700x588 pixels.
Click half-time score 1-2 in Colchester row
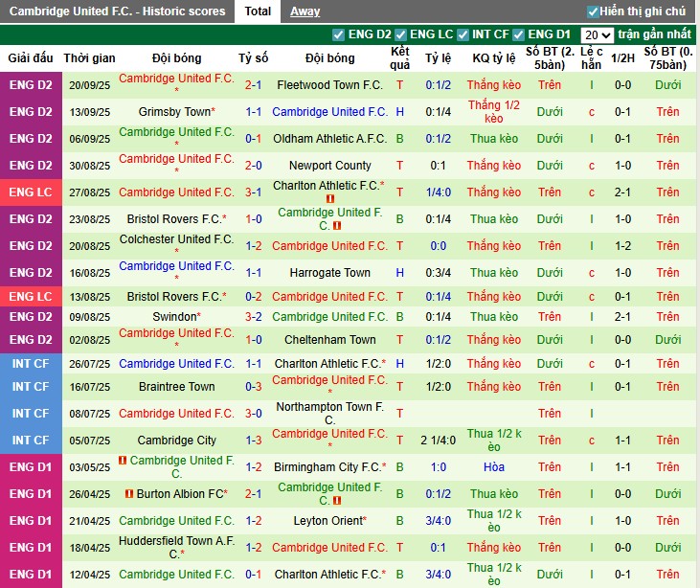pyautogui.click(x=622, y=245)
